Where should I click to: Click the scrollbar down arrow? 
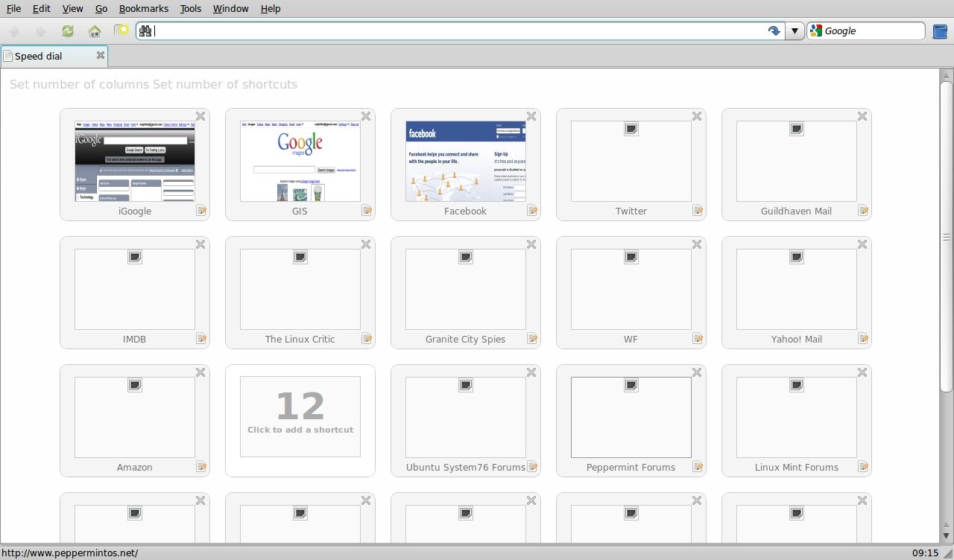pos(947,536)
